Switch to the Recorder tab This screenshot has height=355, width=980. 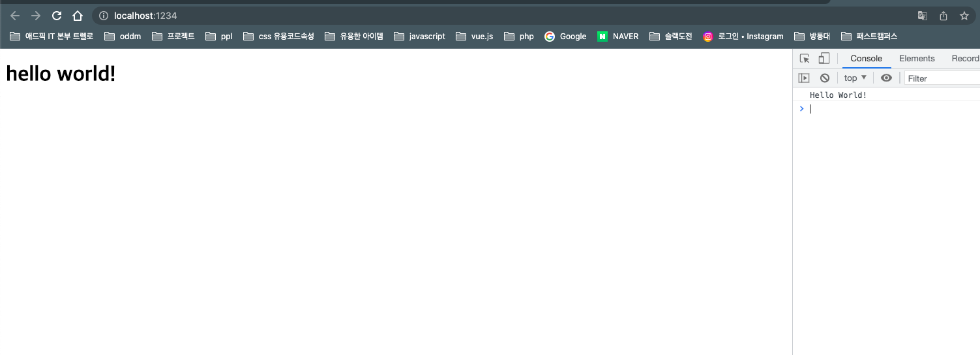pos(965,59)
